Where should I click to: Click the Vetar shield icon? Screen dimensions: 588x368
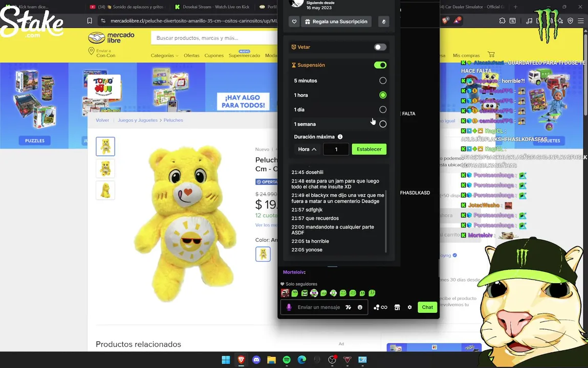pos(294,47)
